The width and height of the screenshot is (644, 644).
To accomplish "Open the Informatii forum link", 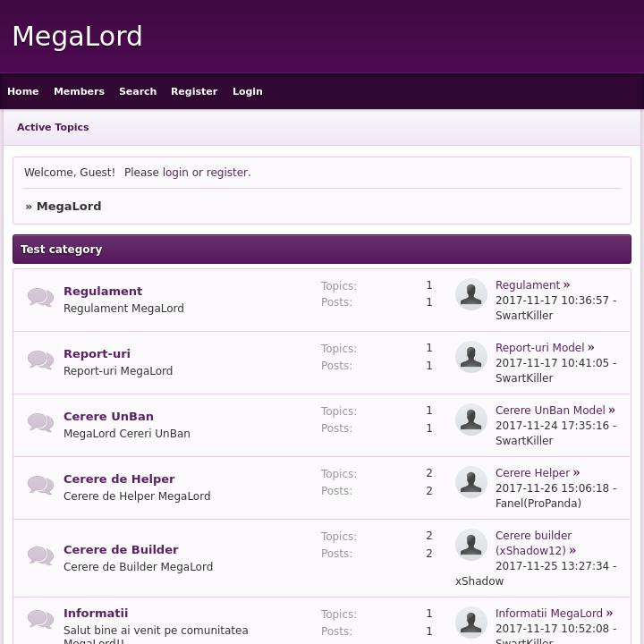I will tap(96, 613).
